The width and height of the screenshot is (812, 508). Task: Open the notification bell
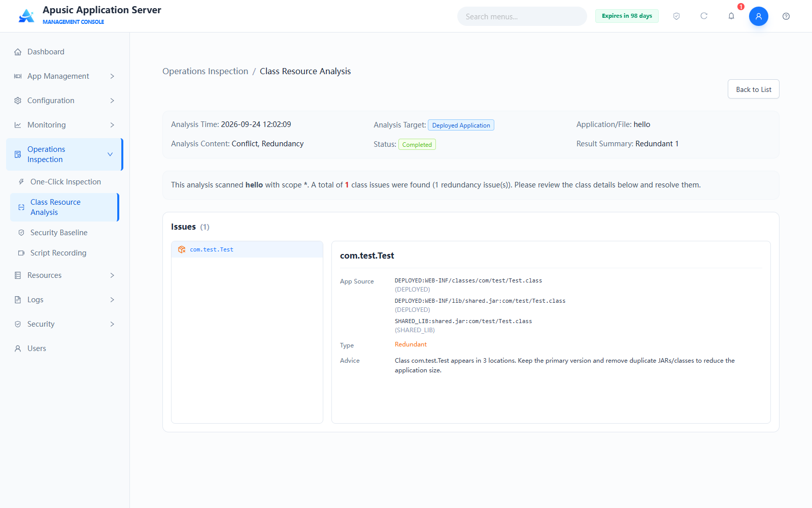click(731, 16)
